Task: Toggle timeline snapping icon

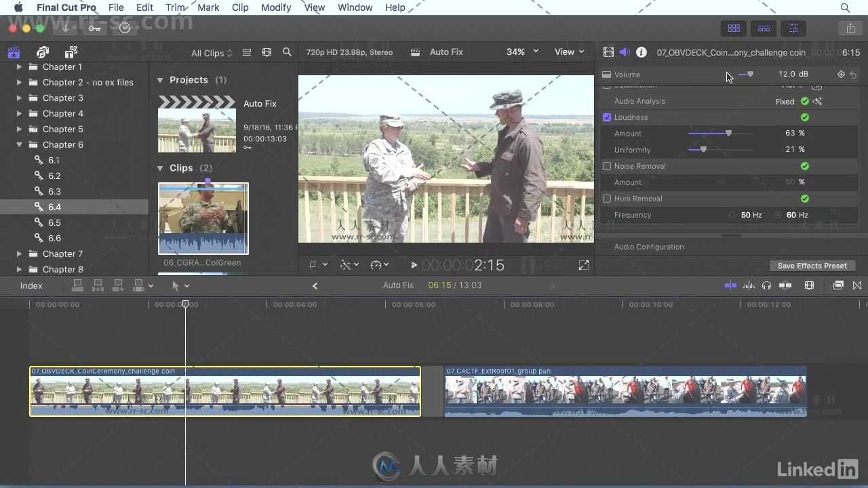Action: (x=785, y=285)
